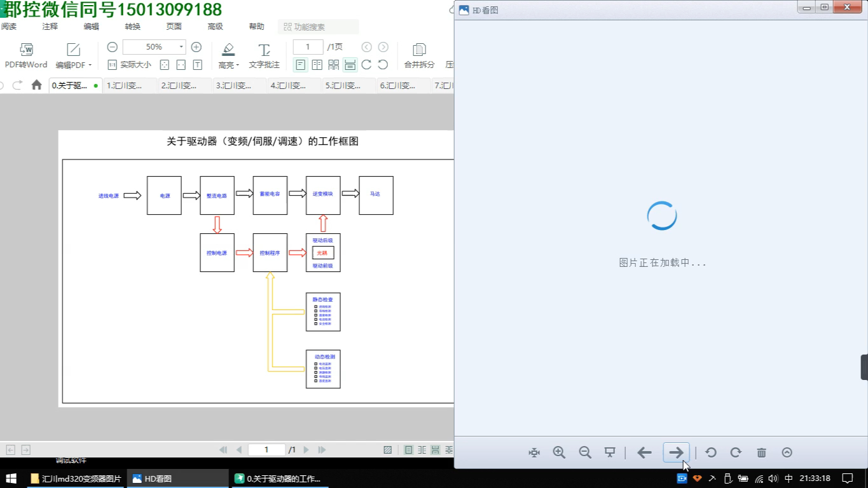The height and width of the screenshot is (488, 868).
Task: Start slideshow in HD看图
Action: [x=610, y=452]
